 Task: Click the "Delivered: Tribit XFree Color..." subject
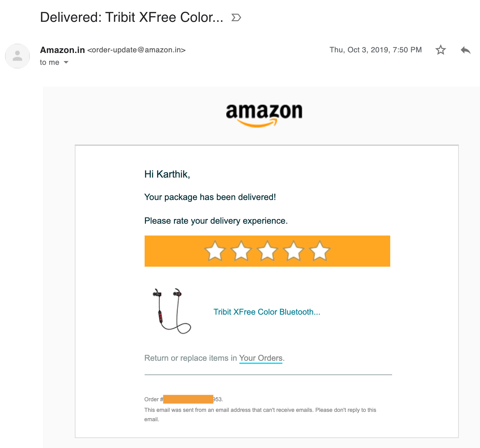132,17
